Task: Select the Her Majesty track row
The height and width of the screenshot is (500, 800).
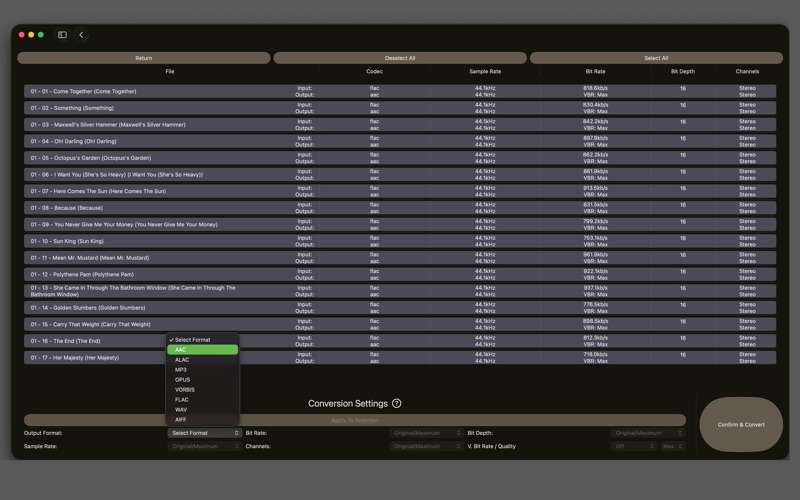Action: (x=400, y=358)
